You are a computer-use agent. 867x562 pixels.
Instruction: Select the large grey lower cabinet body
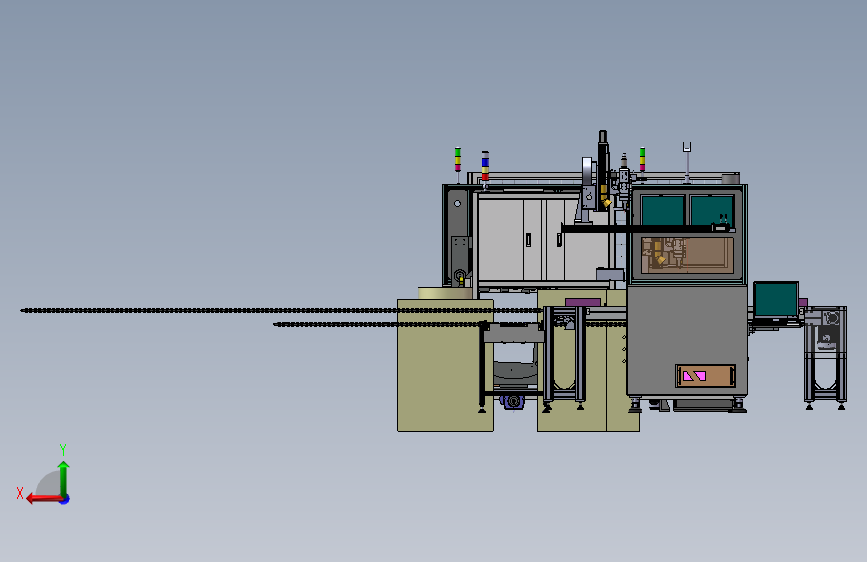tap(687, 340)
